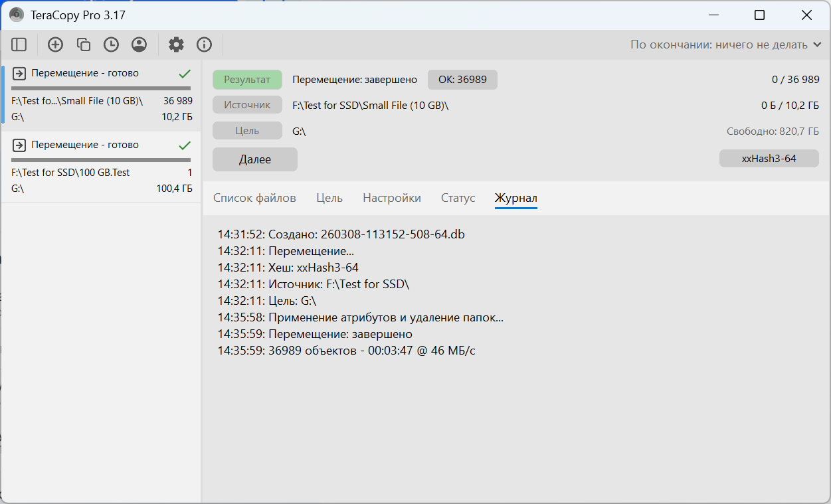This screenshot has width=831, height=504.
Task: Click the '100,4 ГБ' size in the task list
Action: 174,189
